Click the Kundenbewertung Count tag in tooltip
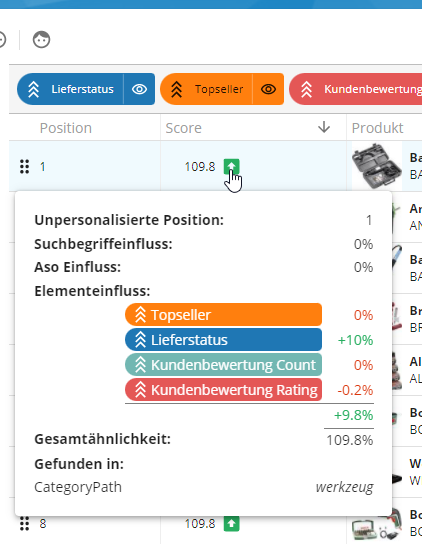The width and height of the screenshot is (422, 544). tap(223, 365)
